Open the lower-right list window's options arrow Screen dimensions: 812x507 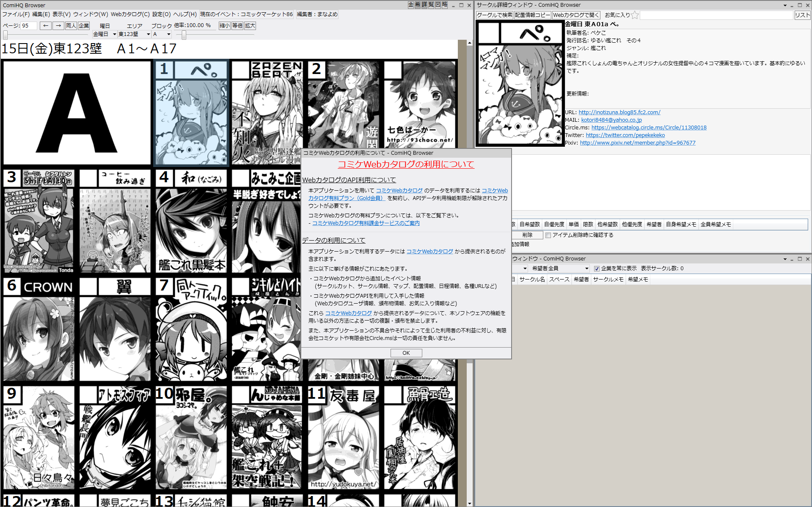click(x=785, y=259)
